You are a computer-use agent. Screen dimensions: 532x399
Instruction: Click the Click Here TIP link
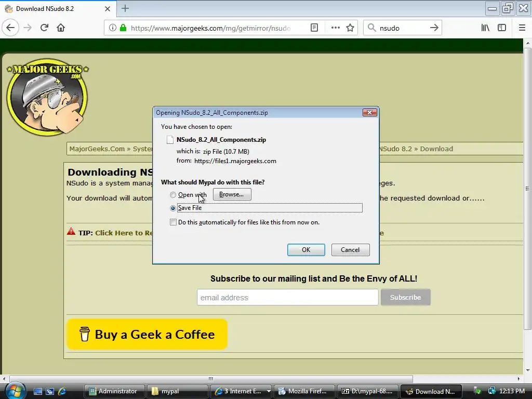point(124,233)
